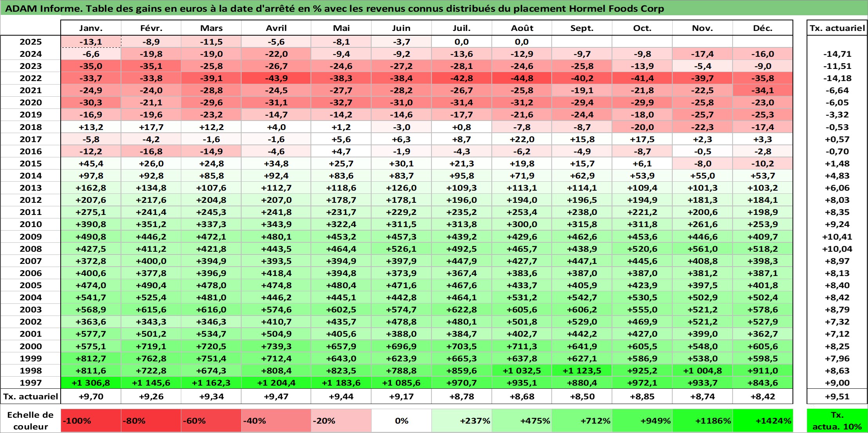The height and width of the screenshot is (433, 868).
Task: Select cell '-35,1' in February 2023
Action: point(151,66)
